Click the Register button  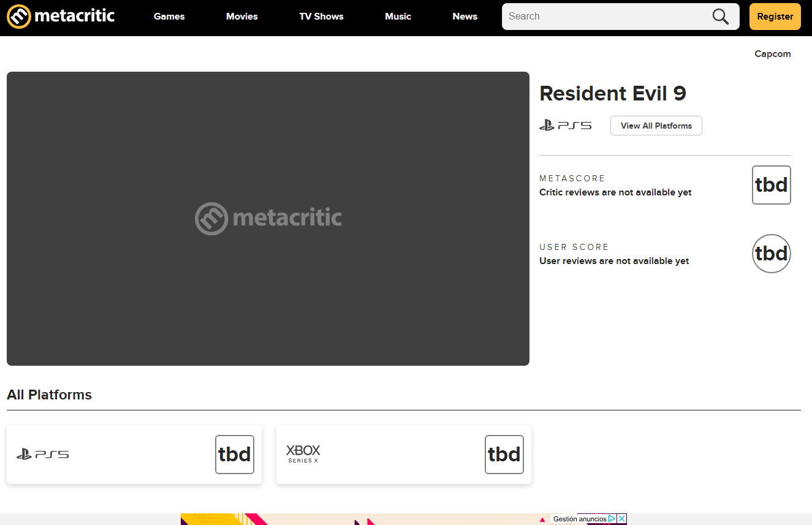775,17
